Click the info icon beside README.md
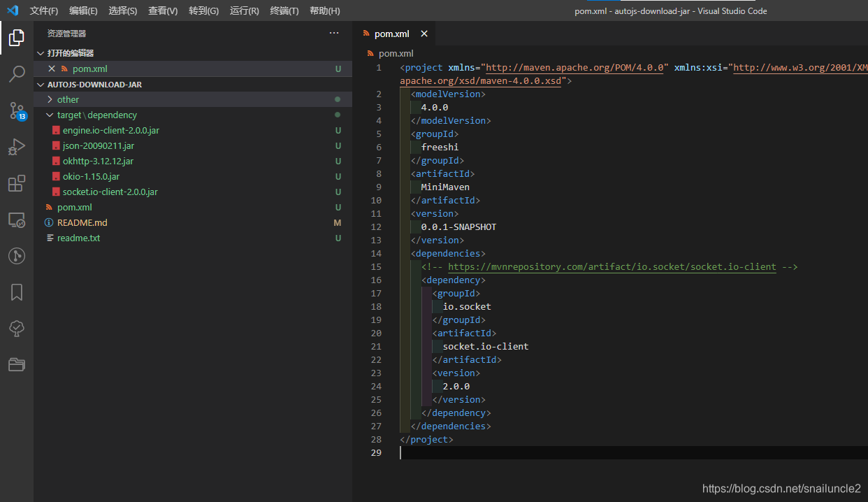This screenshot has width=868, height=502. coord(49,222)
